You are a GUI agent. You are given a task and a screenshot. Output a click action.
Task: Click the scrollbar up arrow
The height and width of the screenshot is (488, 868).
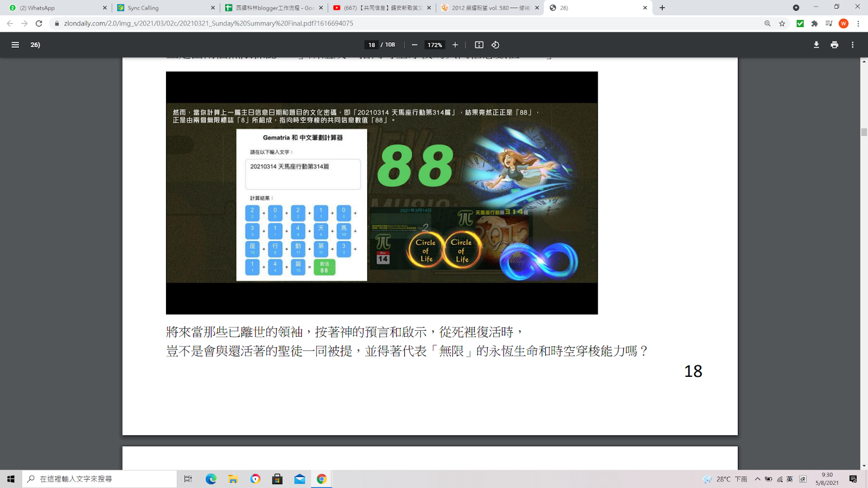point(864,61)
